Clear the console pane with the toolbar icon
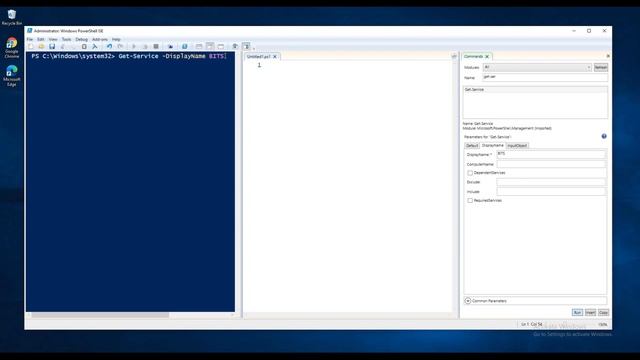This screenshot has height=360, width=640. pos(95,47)
